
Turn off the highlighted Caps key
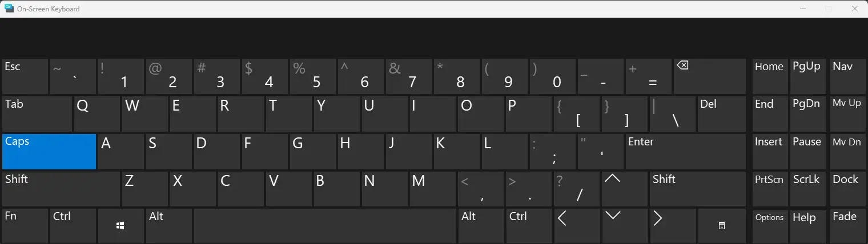[x=49, y=152]
